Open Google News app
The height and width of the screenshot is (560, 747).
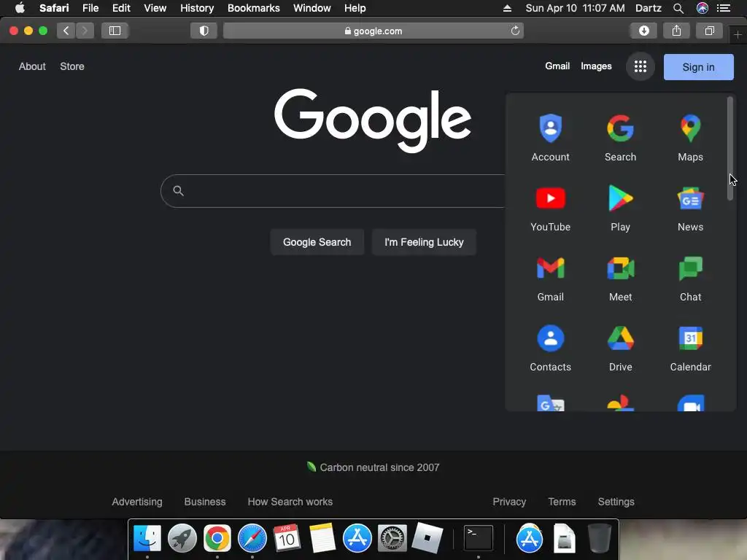[690, 208]
